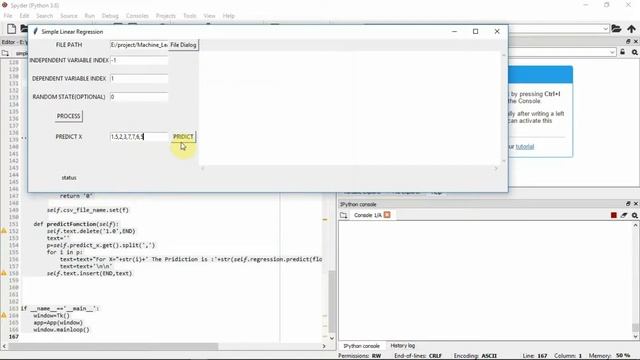This screenshot has width=640, height=360.
Task: Click the Encoding ASCII status entry
Action: pyautogui.click(x=475, y=356)
